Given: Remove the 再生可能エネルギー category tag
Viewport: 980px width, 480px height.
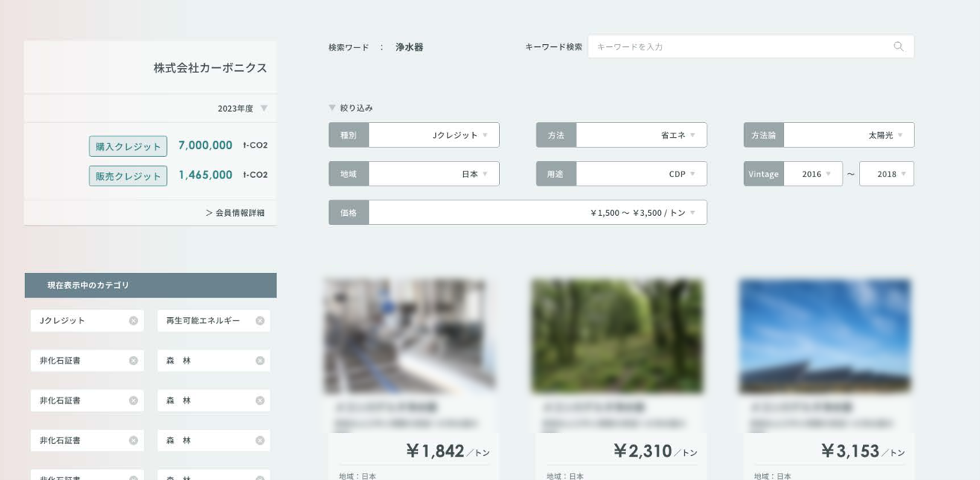Looking at the screenshot, I should click(260, 321).
